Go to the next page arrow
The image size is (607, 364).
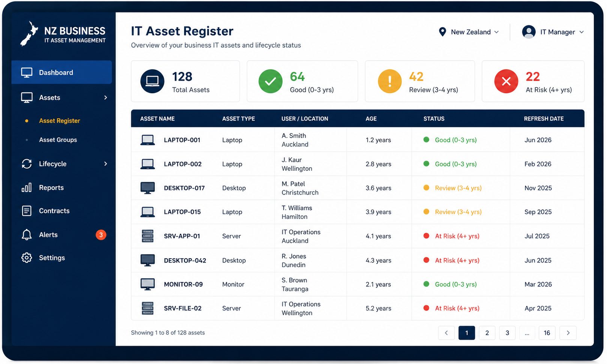568,333
